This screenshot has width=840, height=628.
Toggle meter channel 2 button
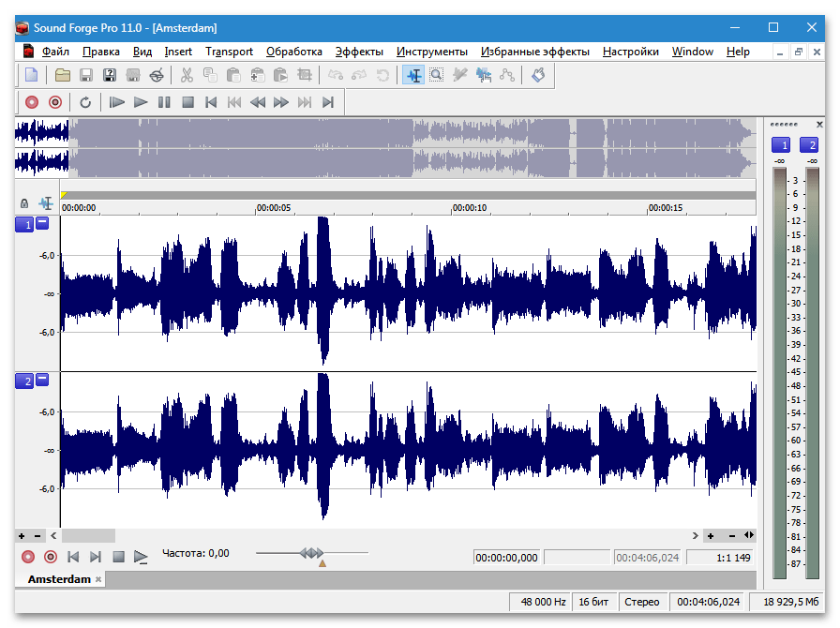(808, 144)
